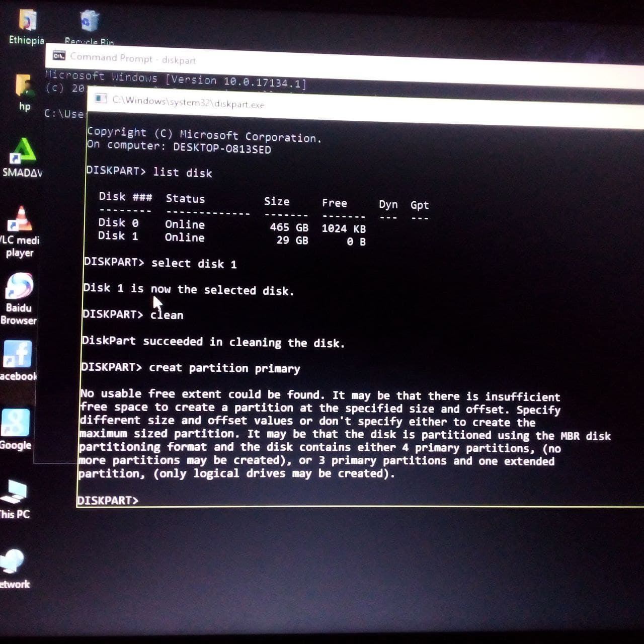Click the Disk 1 row in the list
This screenshot has width=644, height=644.
tap(232, 238)
